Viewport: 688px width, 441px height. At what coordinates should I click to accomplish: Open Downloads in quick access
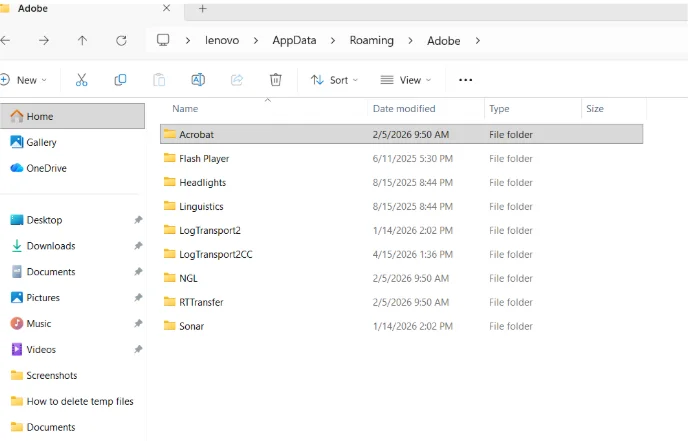(x=51, y=246)
